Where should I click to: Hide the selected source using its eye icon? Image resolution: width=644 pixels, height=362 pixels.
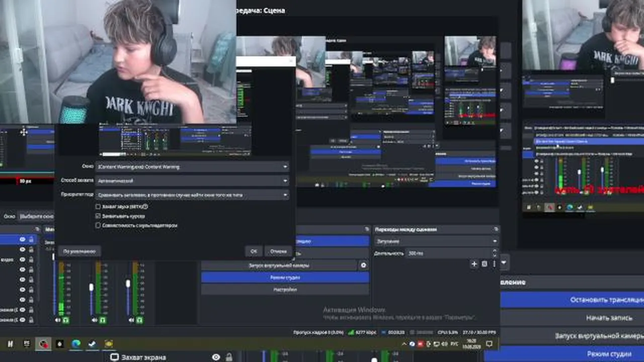click(x=22, y=240)
